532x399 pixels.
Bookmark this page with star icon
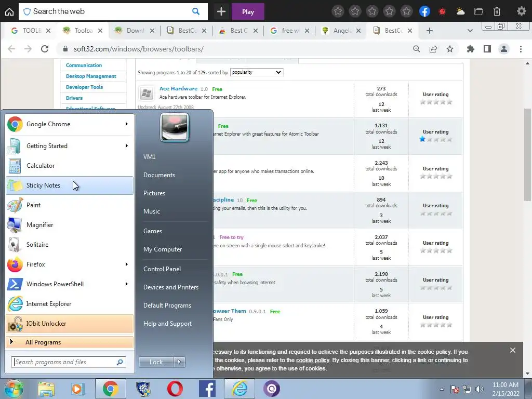pyautogui.click(x=450, y=49)
